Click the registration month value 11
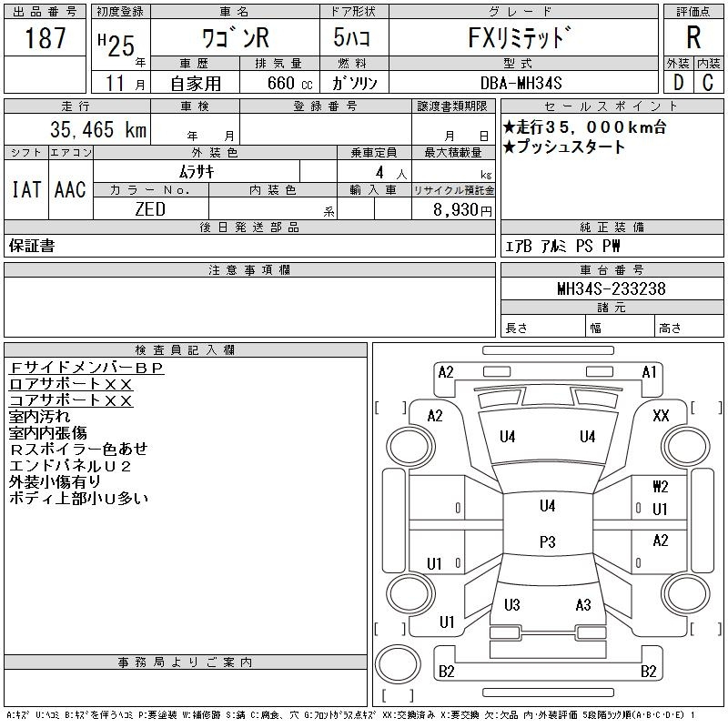The height and width of the screenshot is (728, 728). click(x=115, y=83)
